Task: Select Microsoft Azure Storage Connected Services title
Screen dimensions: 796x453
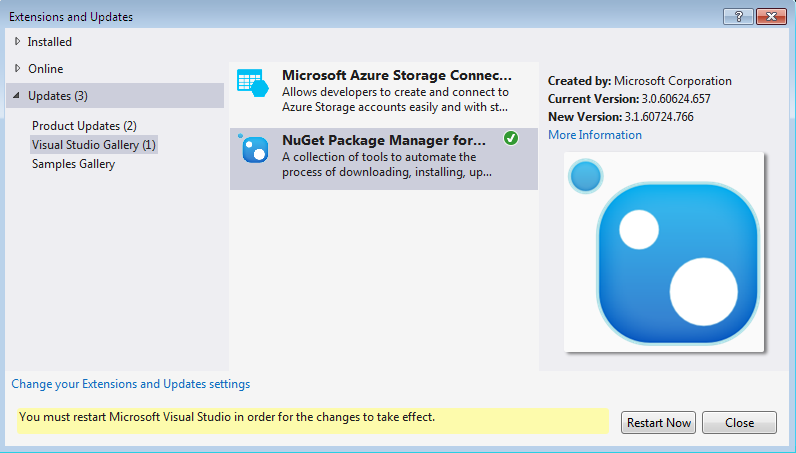Action: coord(396,76)
